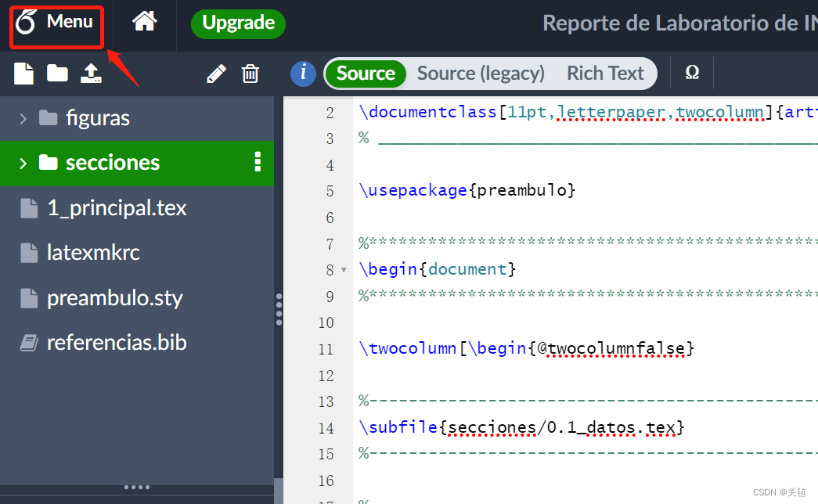Click the 1_principal.tex file icon
Viewport: 818px width, 504px height.
(x=29, y=208)
